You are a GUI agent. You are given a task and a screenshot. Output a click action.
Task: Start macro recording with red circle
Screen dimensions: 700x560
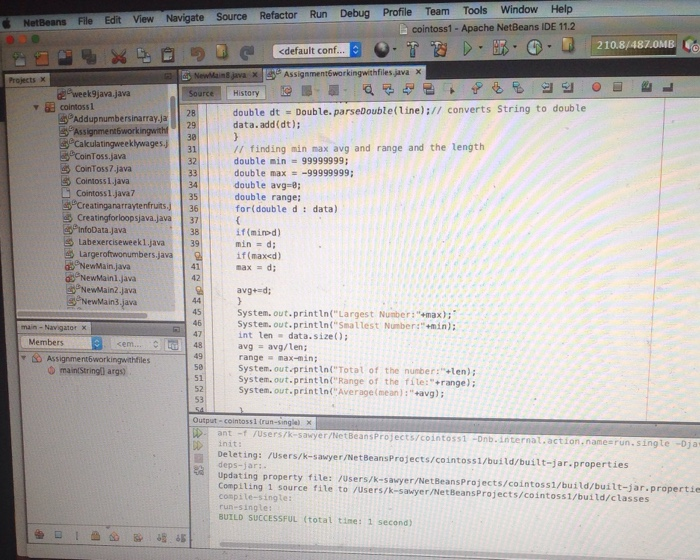pyautogui.click(x=596, y=87)
